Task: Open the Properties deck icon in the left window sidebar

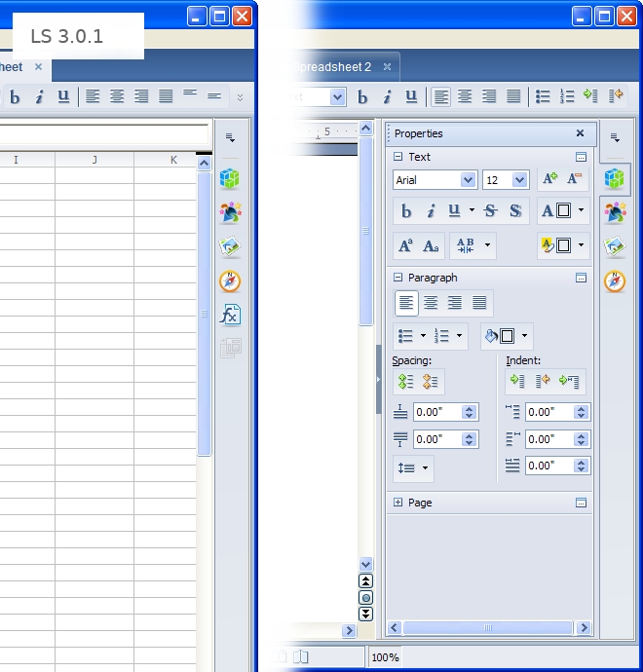Action: [x=230, y=178]
